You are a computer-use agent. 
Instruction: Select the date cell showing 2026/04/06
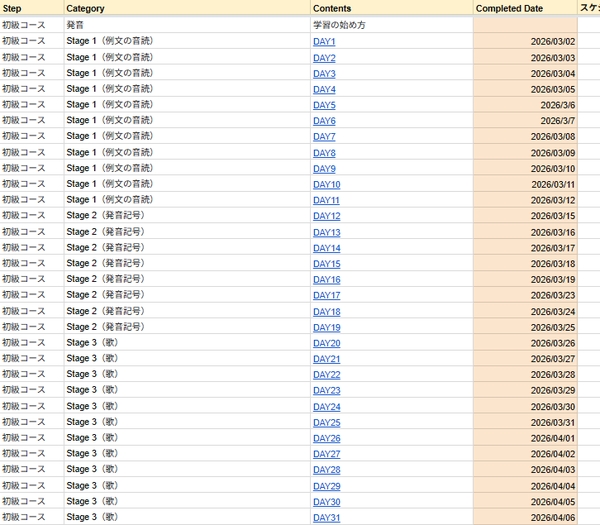point(525,517)
